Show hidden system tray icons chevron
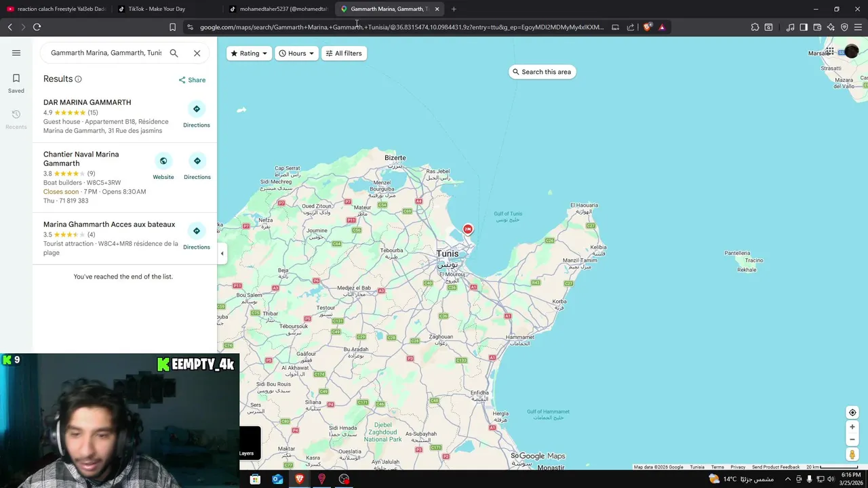Screen dimensions: 868x488 coord(787,479)
